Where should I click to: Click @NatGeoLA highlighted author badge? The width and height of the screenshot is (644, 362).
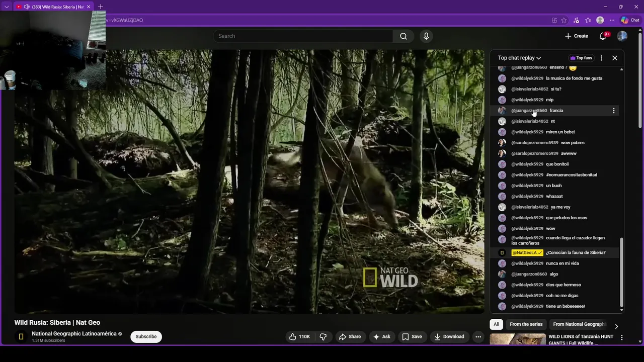(x=527, y=253)
